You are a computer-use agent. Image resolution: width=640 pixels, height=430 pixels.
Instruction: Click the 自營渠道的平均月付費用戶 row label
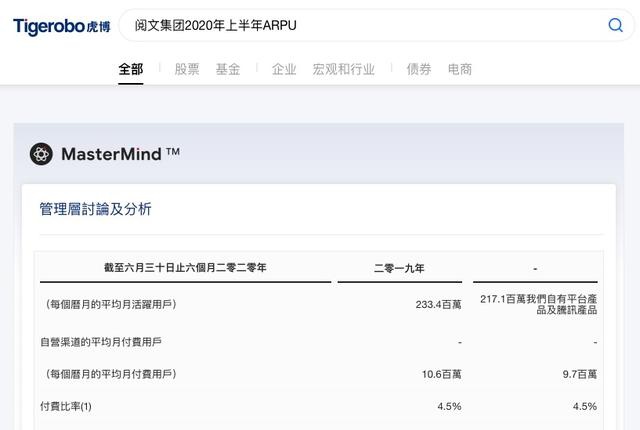(x=101, y=342)
